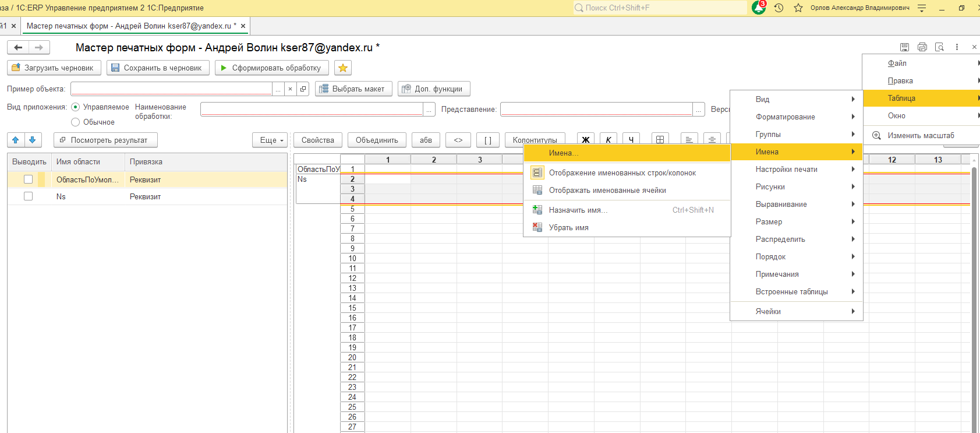Expand the Форматирование submenu
The width and height of the screenshot is (980, 433).
pyautogui.click(x=796, y=117)
